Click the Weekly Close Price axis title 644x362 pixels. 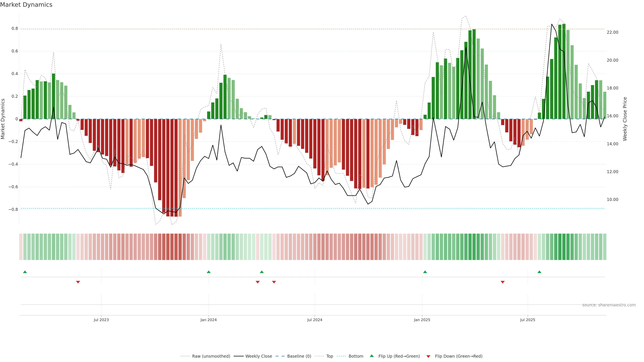coord(625,119)
